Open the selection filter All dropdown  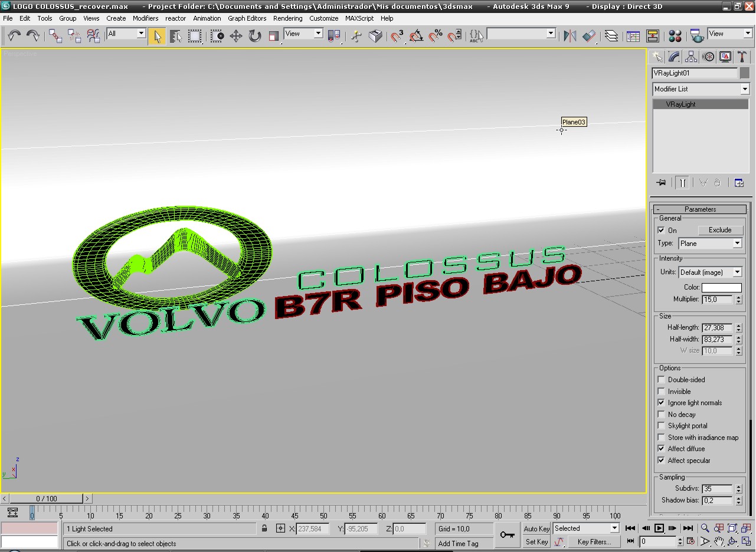click(x=126, y=34)
